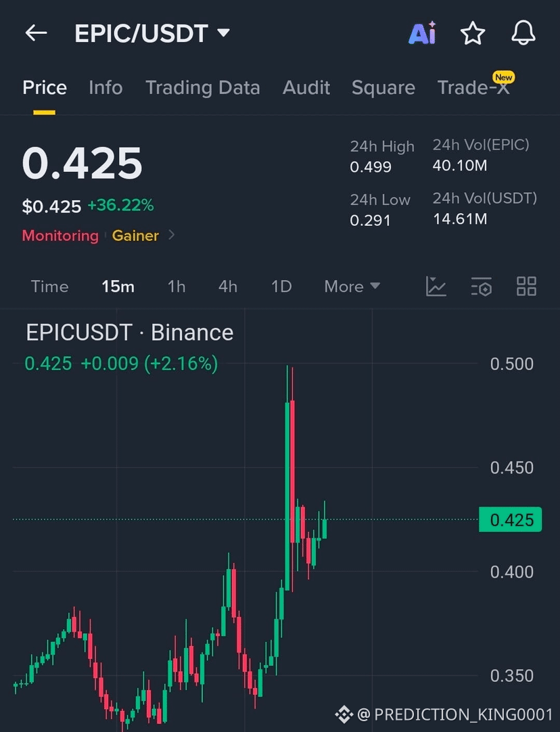The height and width of the screenshot is (732, 560).
Task: Open price alerts with the bell icon
Action: pyautogui.click(x=523, y=33)
